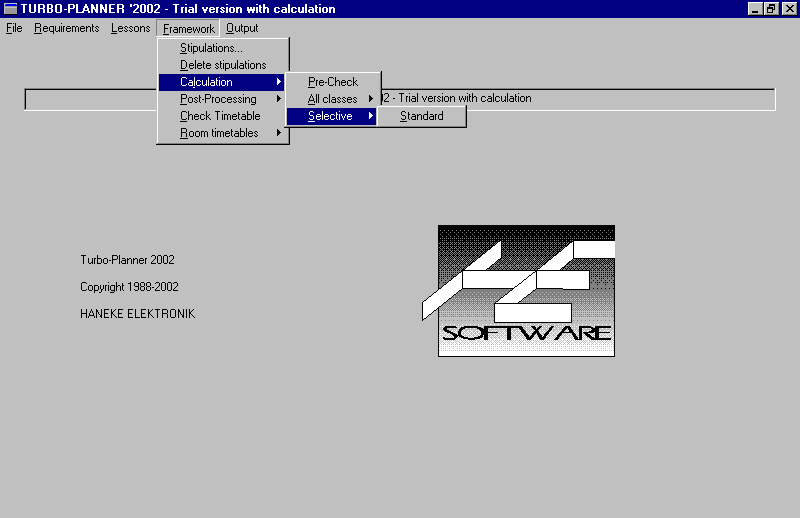800x518 pixels.
Task: Expand the Selective submenu
Action: [332, 116]
